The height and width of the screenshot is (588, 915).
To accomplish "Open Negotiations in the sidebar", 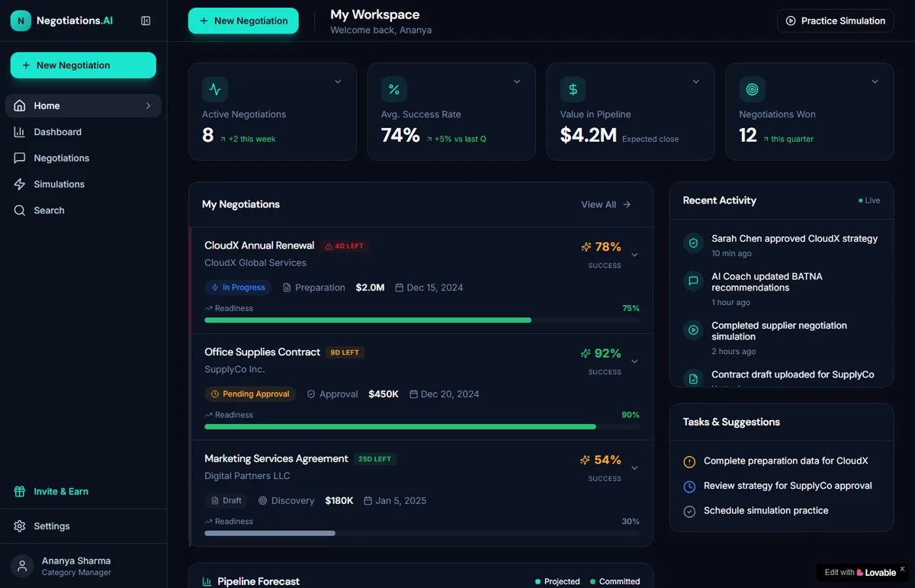I will [x=83, y=158].
